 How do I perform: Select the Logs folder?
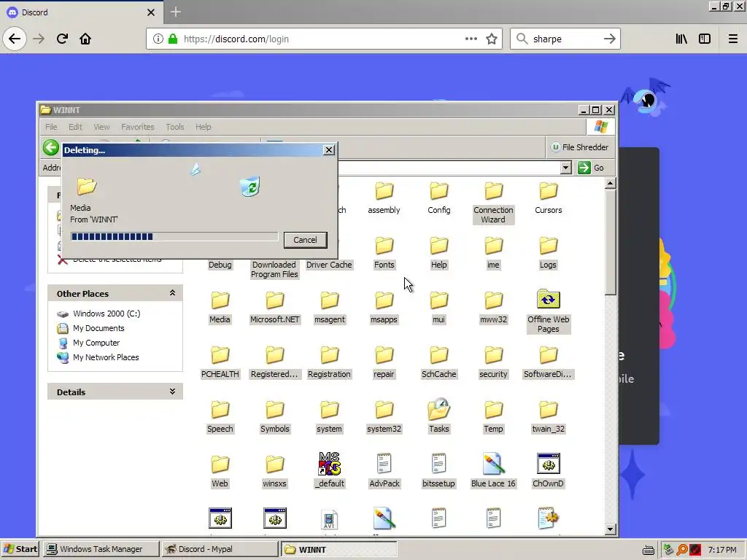click(549, 253)
